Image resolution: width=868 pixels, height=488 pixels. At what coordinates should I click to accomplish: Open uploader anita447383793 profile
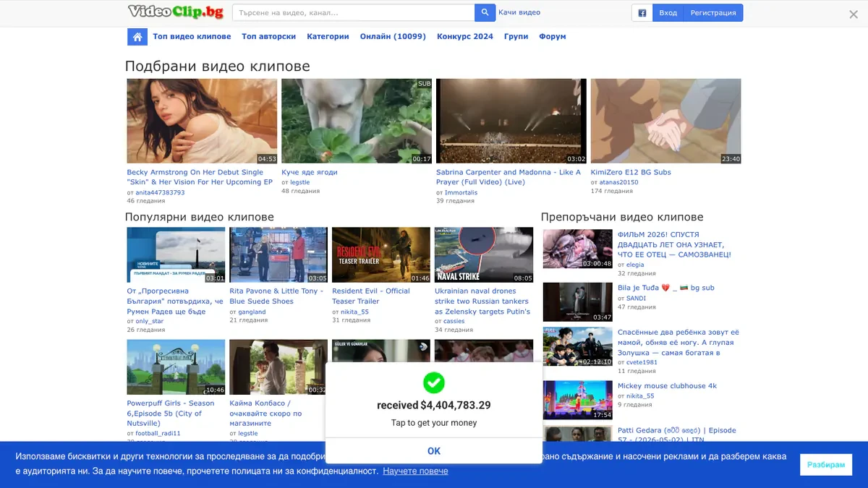(160, 192)
